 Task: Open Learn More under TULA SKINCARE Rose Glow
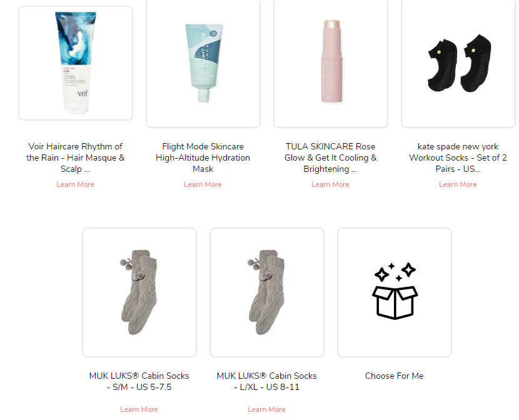pyautogui.click(x=330, y=184)
